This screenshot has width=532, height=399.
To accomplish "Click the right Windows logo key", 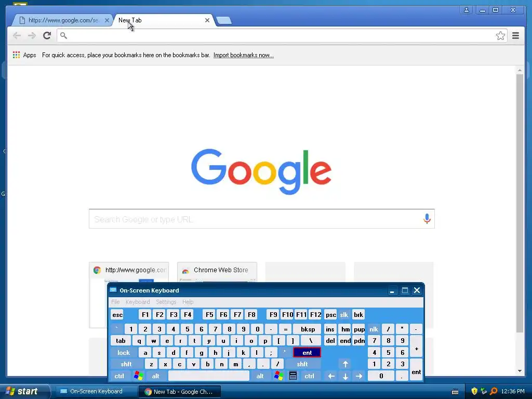I will tap(278, 376).
